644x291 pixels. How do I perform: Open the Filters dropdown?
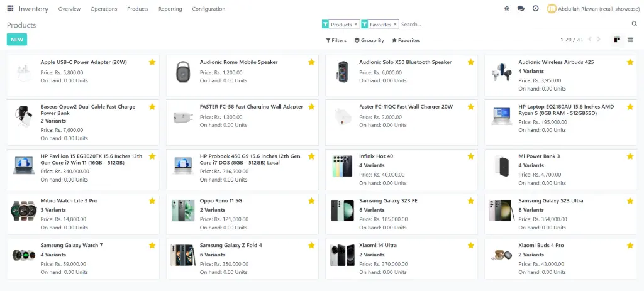[336, 40]
